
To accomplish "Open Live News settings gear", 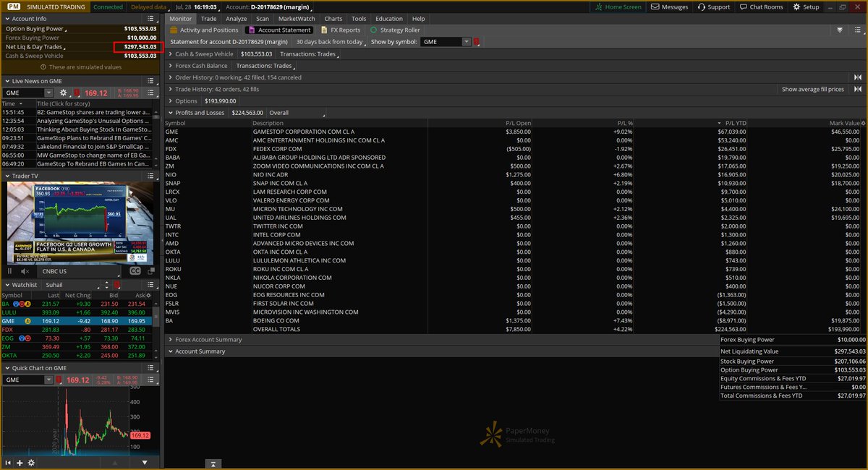I will (64, 93).
